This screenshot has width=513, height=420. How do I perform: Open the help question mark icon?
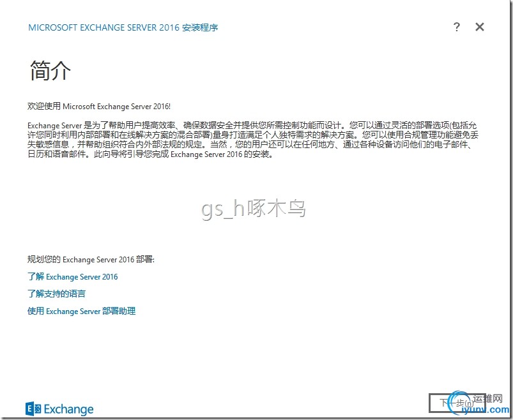click(x=457, y=27)
